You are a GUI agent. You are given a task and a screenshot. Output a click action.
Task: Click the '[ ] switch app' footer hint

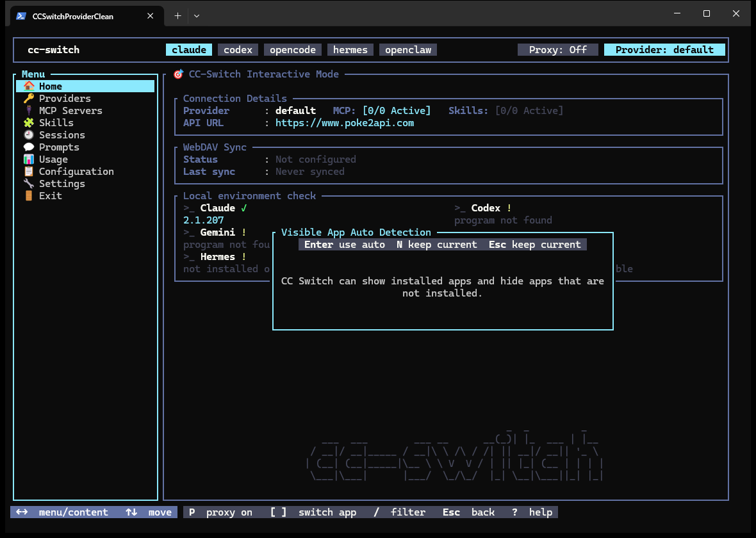point(313,512)
